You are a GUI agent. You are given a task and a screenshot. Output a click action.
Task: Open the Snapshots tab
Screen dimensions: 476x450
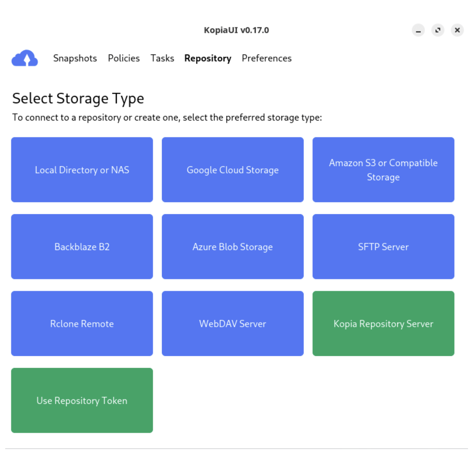(x=75, y=58)
